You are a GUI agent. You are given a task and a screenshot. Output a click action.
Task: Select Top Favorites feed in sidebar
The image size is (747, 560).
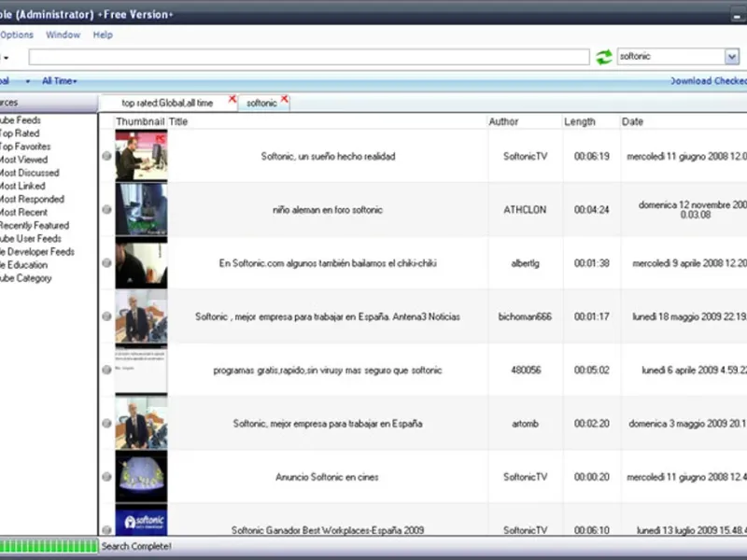(25, 147)
